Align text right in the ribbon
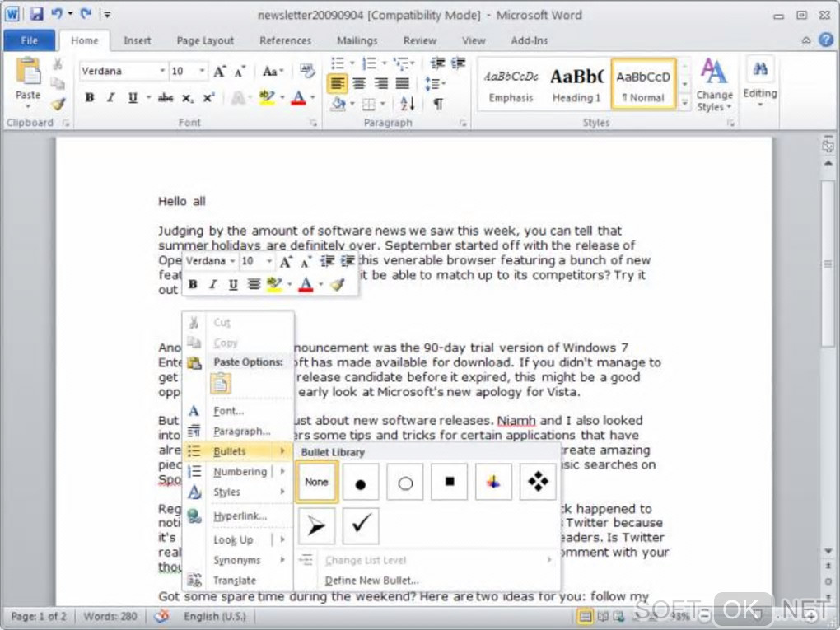840x630 pixels. tap(381, 83)
